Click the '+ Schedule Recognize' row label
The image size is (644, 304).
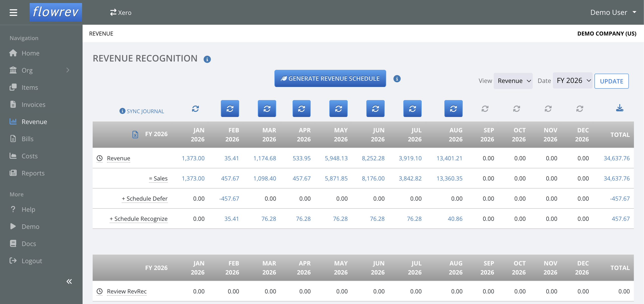[139, 219]
